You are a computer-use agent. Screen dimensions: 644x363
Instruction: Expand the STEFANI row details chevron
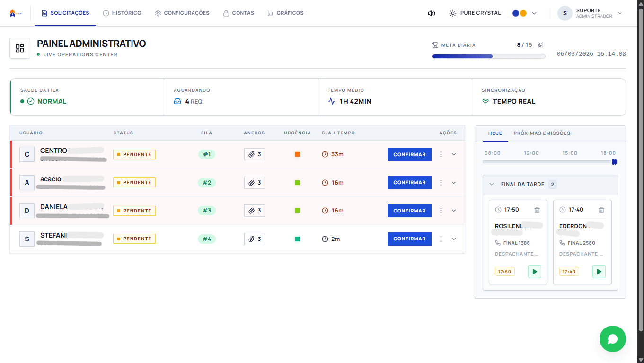[x=454, y=239]
